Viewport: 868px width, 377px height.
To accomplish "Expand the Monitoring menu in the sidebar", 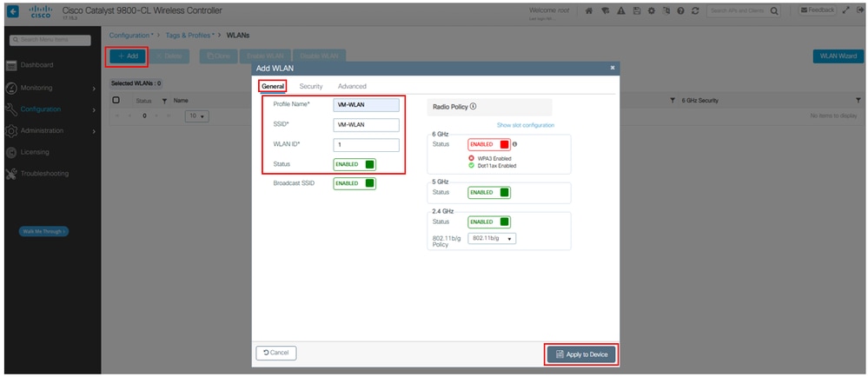I will [x=51, y=88].
